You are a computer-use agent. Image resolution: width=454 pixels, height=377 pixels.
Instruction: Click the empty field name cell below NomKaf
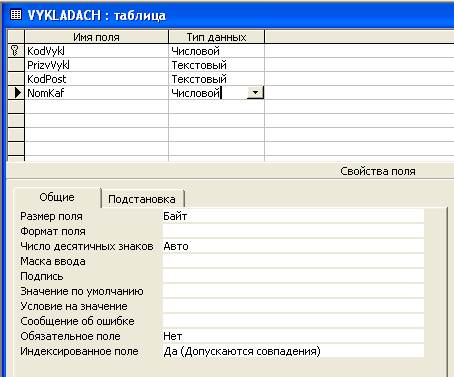[97, 107]
